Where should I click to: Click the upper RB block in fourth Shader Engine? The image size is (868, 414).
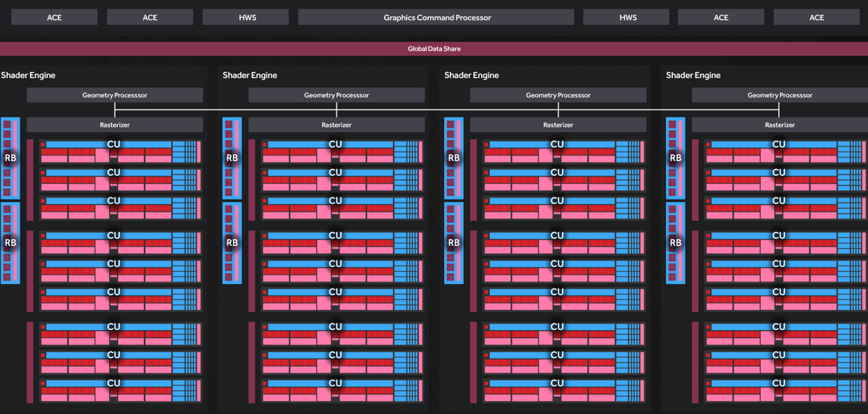[675, 158]
